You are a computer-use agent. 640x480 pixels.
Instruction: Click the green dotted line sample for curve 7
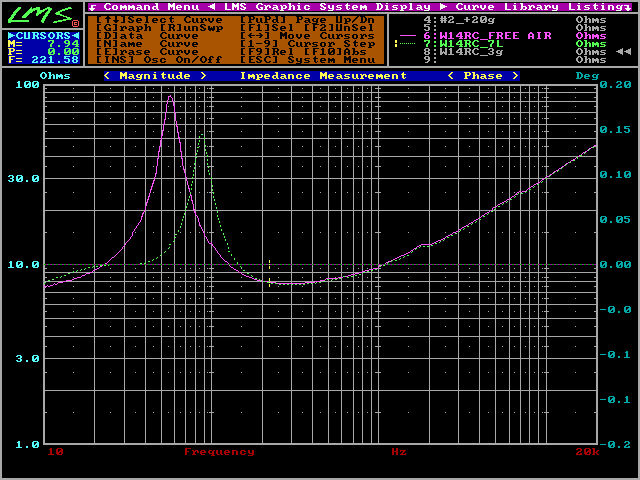408,44
